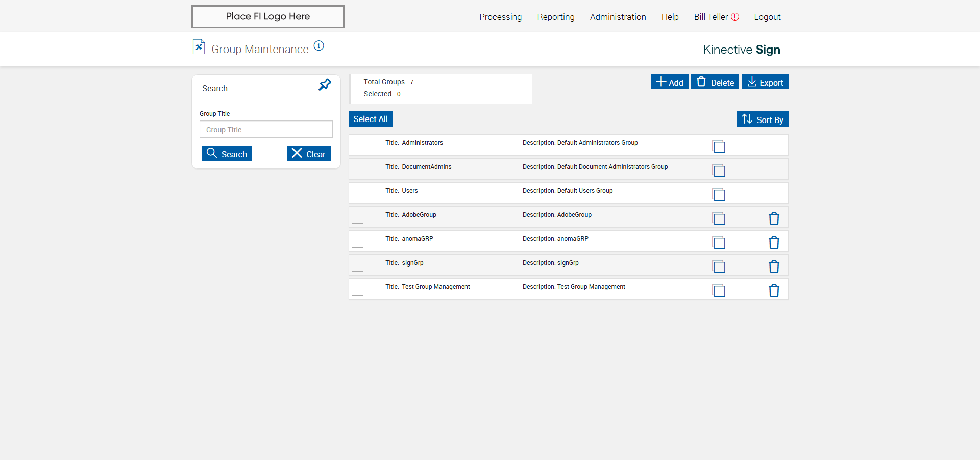Click the pin icon in Search panel
Image resolution: width=980 pixels, height=460 pixels.
coord(325,85)
